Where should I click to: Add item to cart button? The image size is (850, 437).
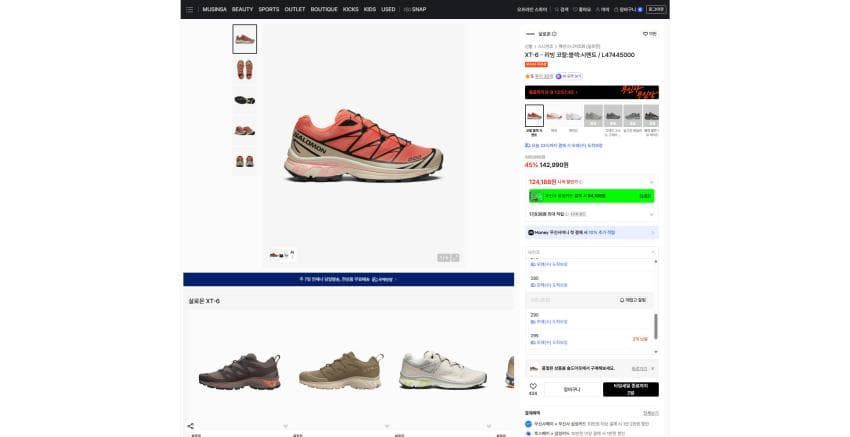(x=572, y=389)
